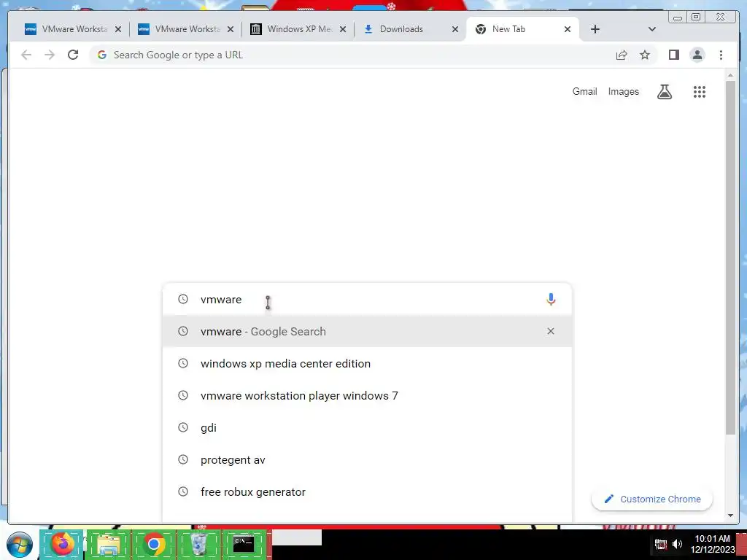747x560 pixels.
Task: Click the Customize Chrome button
Action: (x=651, y=499)
